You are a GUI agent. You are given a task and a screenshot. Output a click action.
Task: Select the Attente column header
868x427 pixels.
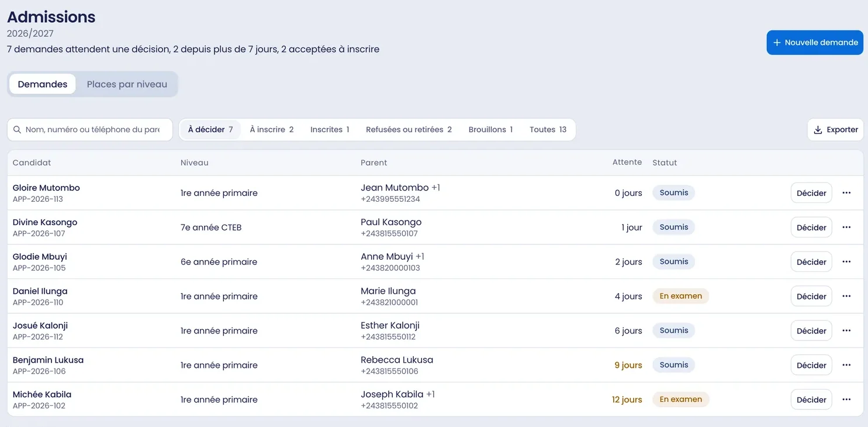click(627, 162)
